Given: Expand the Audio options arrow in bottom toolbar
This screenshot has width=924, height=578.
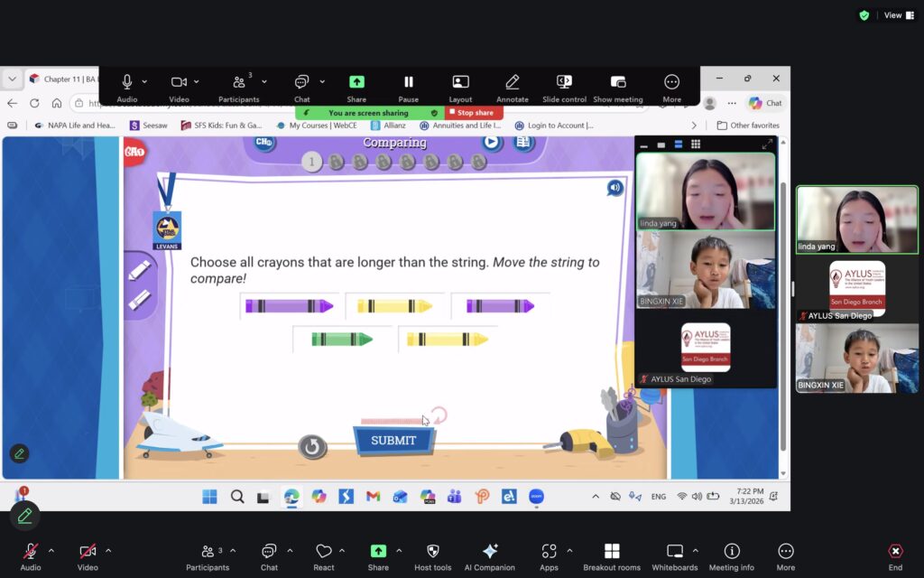Looking at the screenshot, I should [x=51, y=550].
